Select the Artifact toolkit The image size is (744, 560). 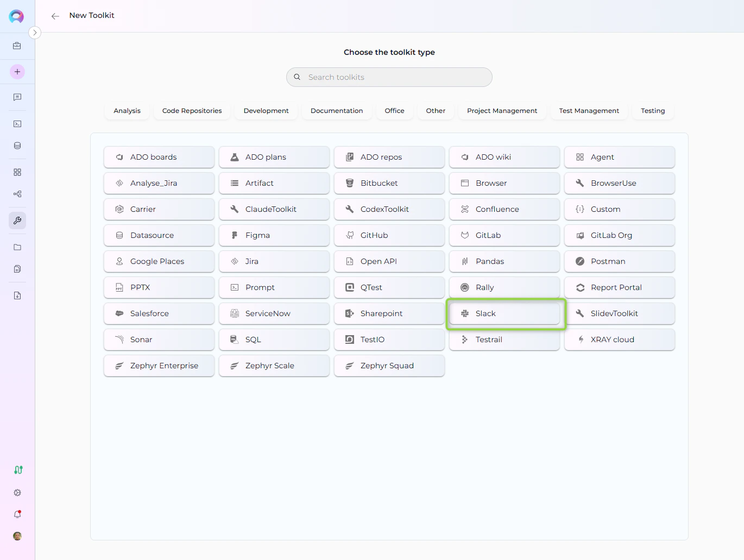[x=274, y=183]
